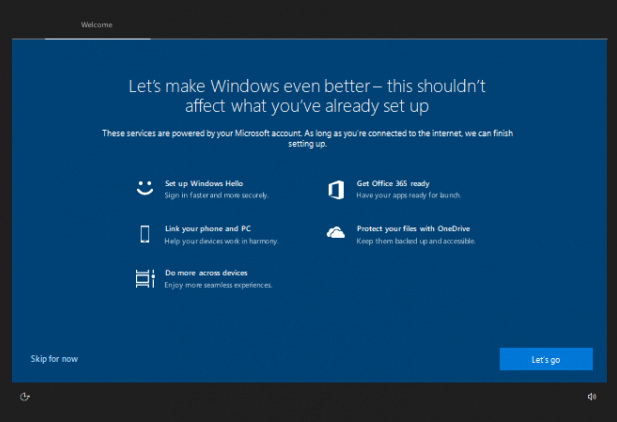Open the Ease of Access icon
Image resolution: width=617 pixels, height=422 pixels.
(x=25, y=396)
